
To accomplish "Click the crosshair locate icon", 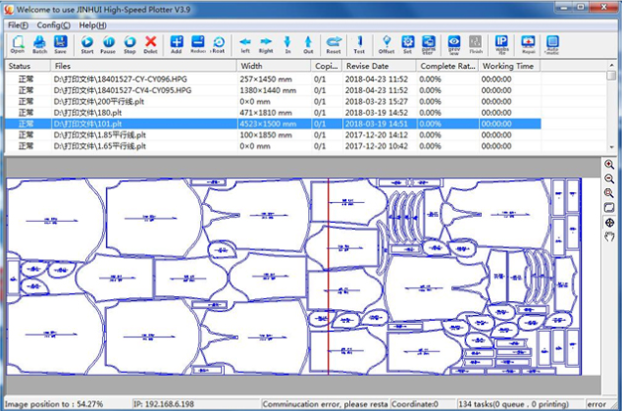I will tap(609, 222).
